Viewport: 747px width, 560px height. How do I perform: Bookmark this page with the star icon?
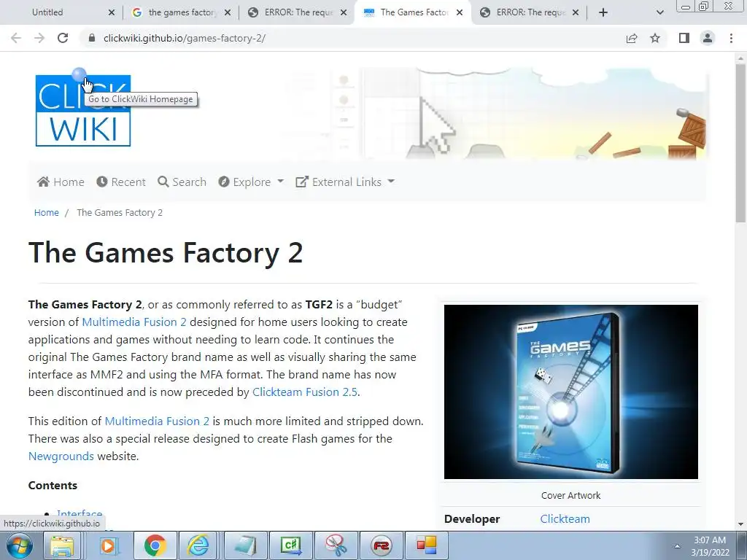(x=655, y=38)
